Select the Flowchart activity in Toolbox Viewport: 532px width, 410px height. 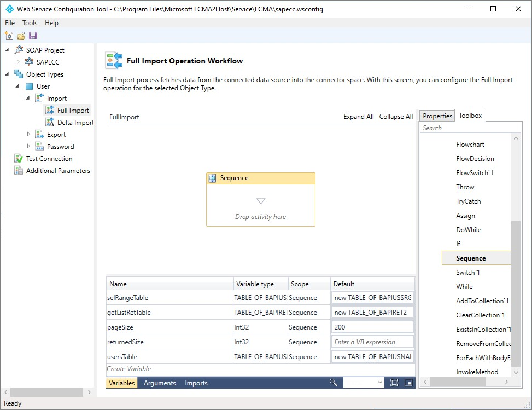click(x=470, y=145)
